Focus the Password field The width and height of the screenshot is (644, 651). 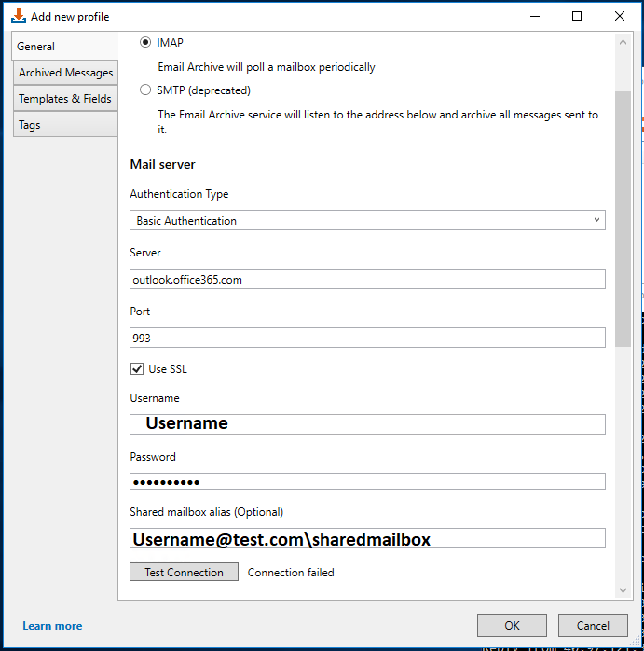coord(367,481)
